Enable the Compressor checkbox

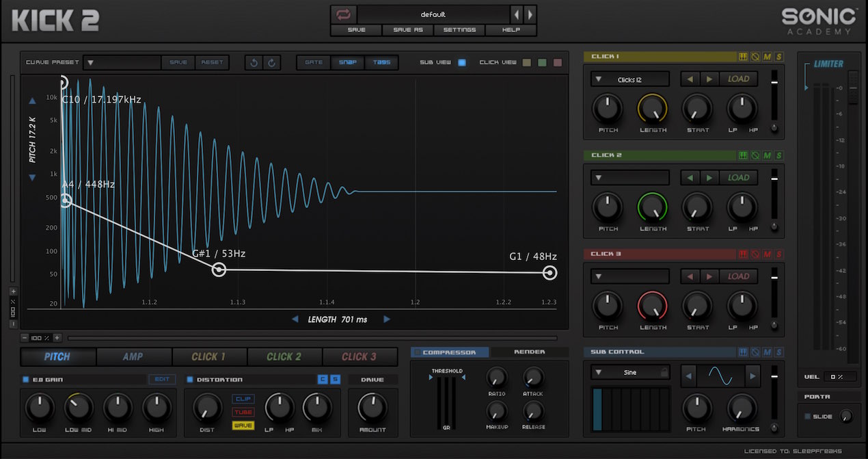pos(418,352)
